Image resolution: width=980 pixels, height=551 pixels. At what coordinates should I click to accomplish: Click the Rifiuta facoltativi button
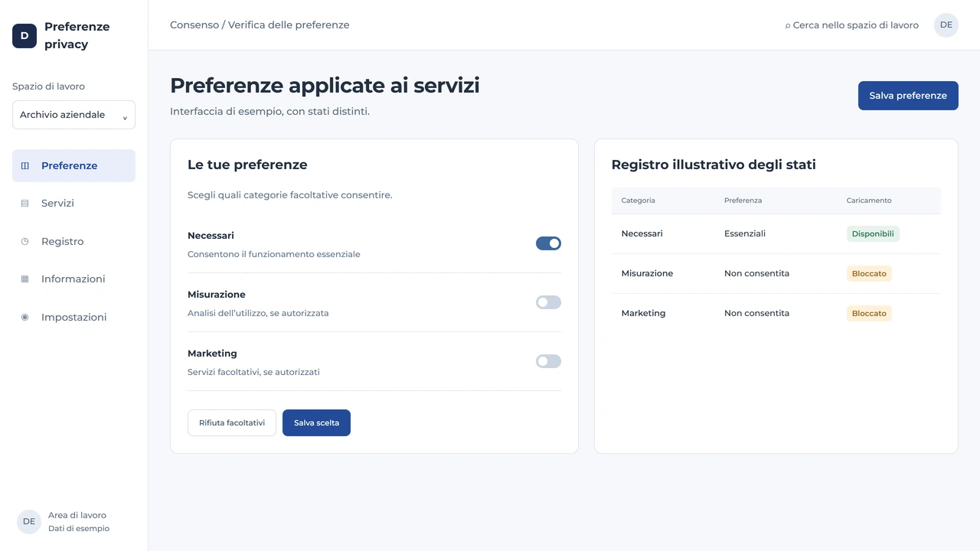click(232, 423)
